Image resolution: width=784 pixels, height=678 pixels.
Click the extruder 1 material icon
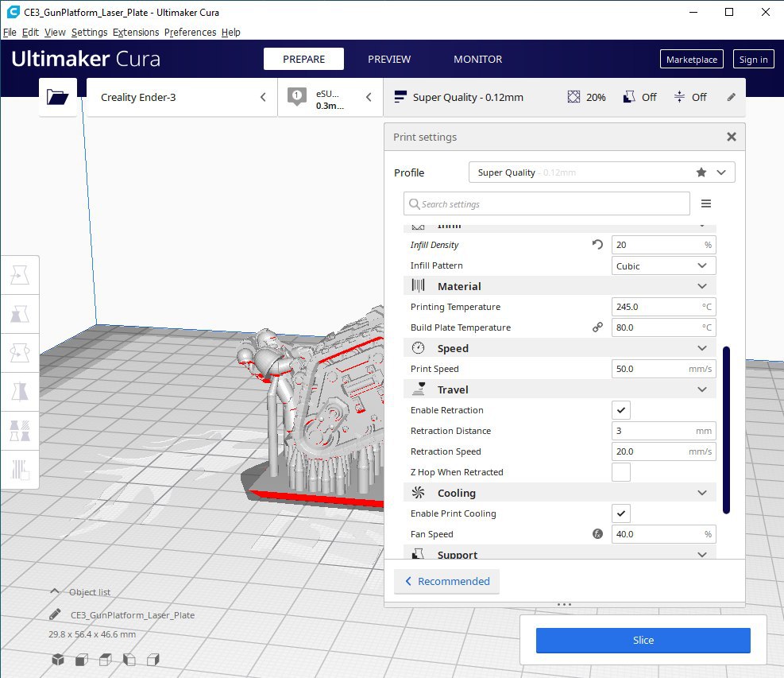[297, 96]
